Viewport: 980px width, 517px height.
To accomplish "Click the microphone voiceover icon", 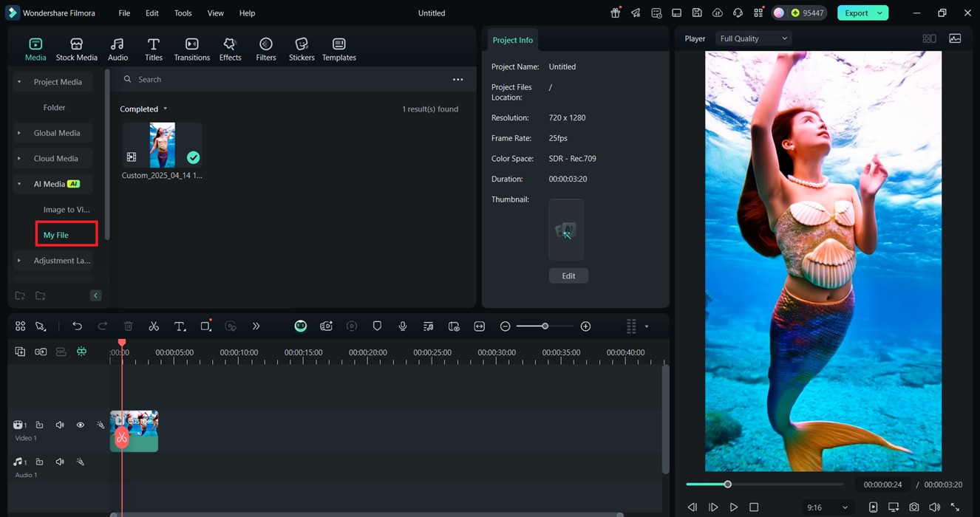I will [403, 326].
